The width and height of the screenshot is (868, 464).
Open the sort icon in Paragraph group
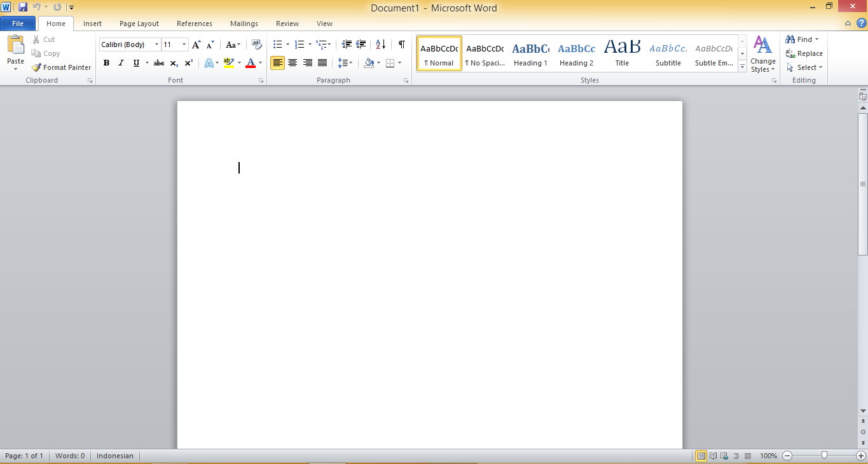380,44
